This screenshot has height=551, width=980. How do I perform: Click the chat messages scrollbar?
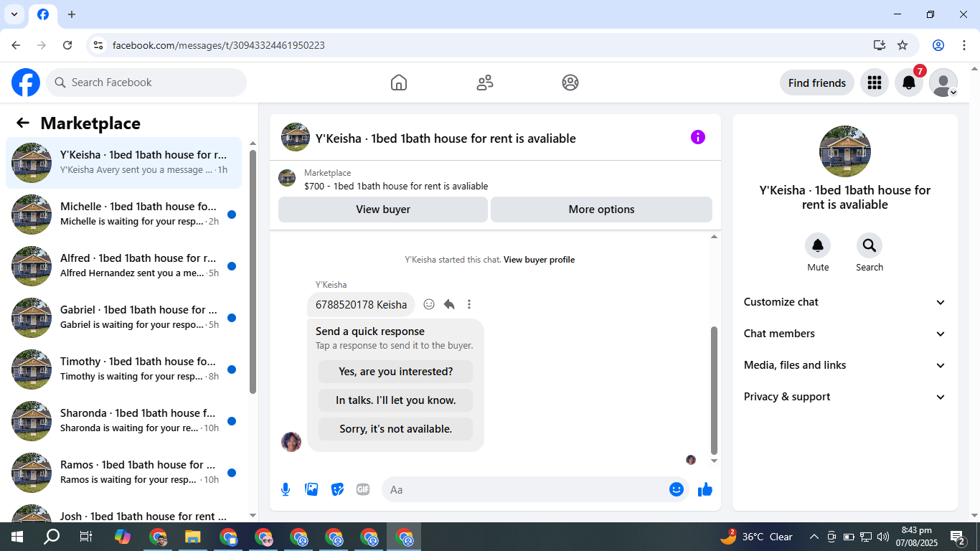[714, 391]
